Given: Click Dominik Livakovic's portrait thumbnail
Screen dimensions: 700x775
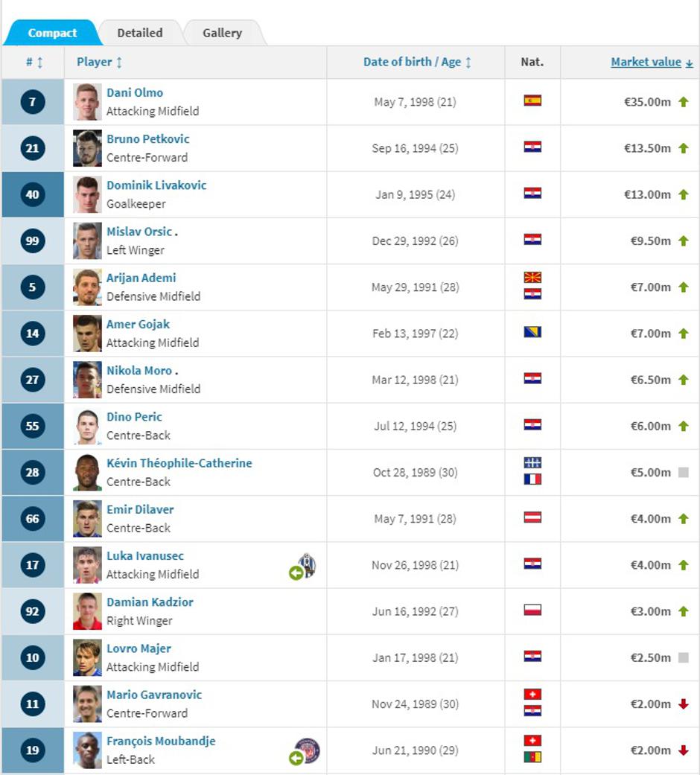Looking at the screenshot, I should 87,194.
